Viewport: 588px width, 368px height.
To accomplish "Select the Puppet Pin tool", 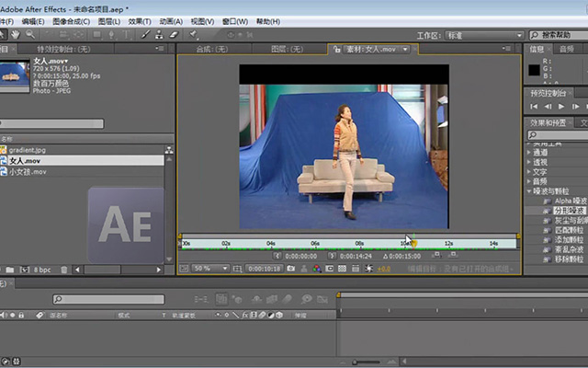I will click(194, 35).
